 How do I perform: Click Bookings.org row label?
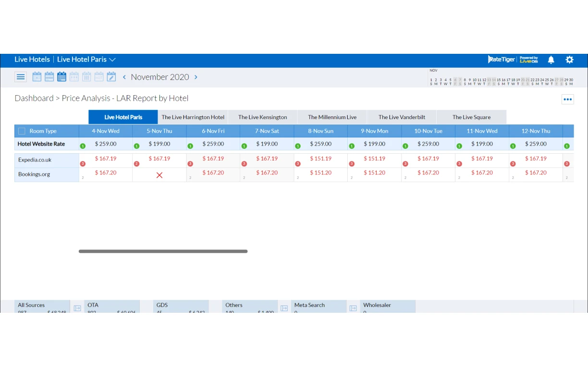pyautogui.click(x=34, y=174)
